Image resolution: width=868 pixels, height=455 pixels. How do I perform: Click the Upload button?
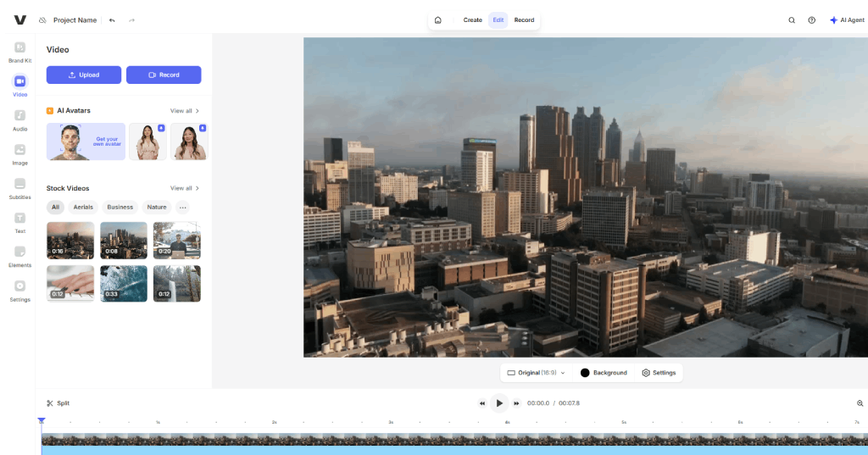pos(84,75)
